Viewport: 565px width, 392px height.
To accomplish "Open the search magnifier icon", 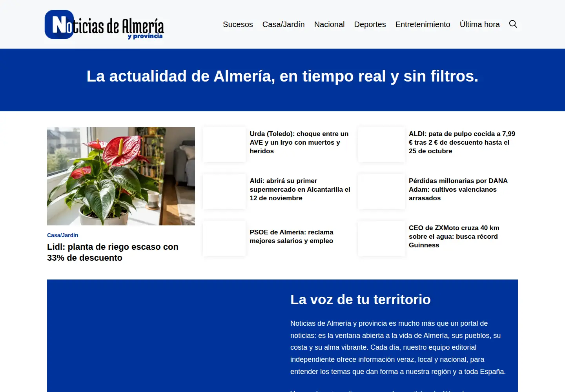I will tap(513, 24).
